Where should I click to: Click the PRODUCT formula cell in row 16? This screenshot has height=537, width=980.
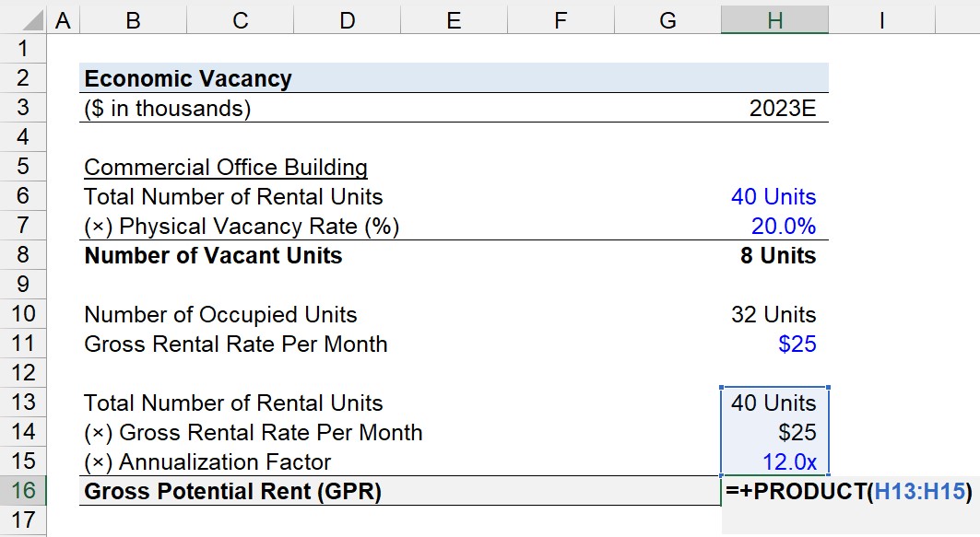point(849,492)
